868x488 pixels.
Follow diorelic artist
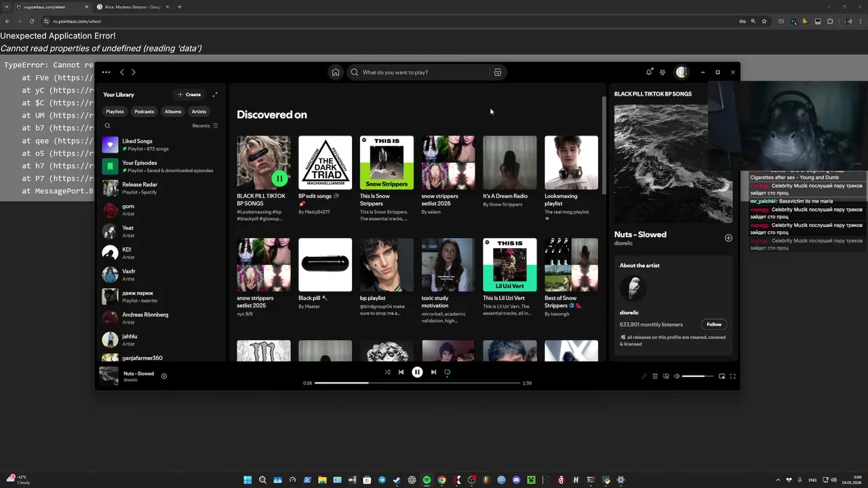[x=714, y=325]
